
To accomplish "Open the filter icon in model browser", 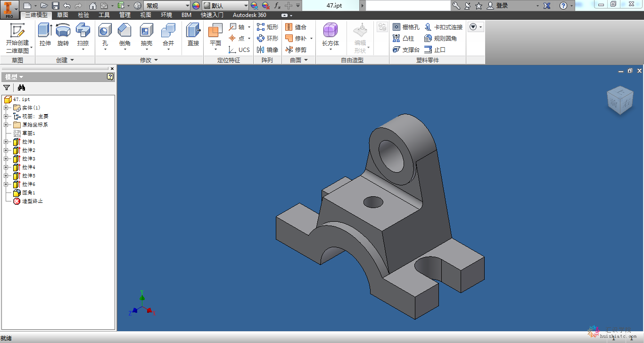I will [x=7, y=87].
